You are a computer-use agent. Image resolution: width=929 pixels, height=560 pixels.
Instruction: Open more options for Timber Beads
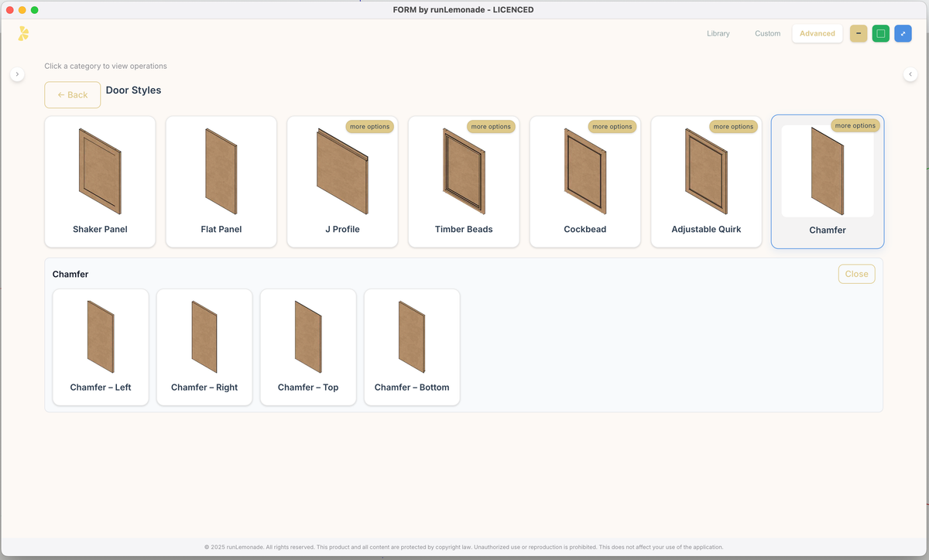pos(491,126)
